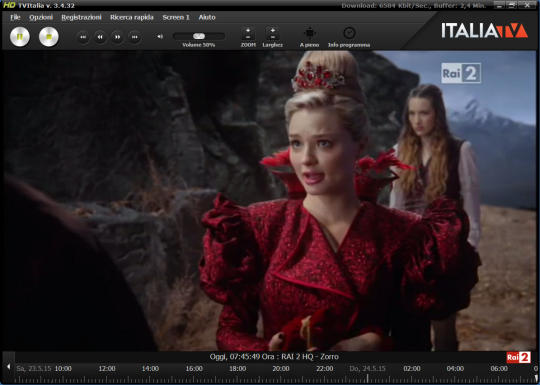
Task: Click the volume slider handle
Action: [199, 36]
